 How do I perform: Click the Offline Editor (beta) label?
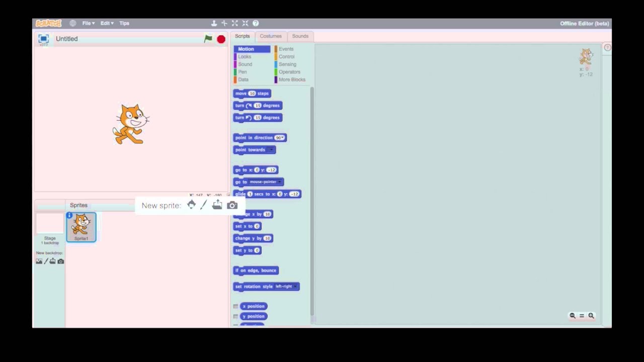(584, 24)
